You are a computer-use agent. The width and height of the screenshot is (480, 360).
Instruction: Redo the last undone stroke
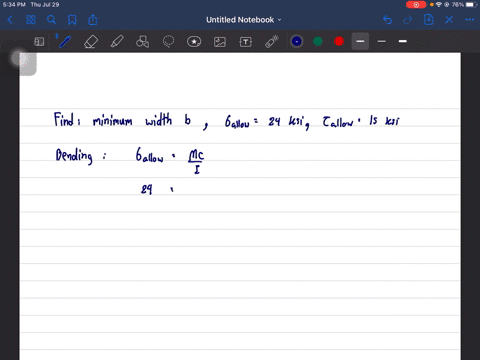point(408,20)
